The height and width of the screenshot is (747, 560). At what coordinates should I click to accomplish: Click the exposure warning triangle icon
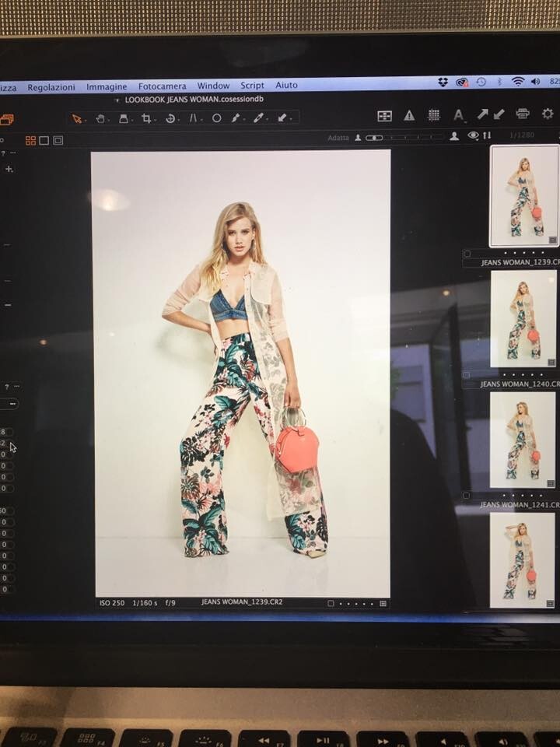pos(409,115)
